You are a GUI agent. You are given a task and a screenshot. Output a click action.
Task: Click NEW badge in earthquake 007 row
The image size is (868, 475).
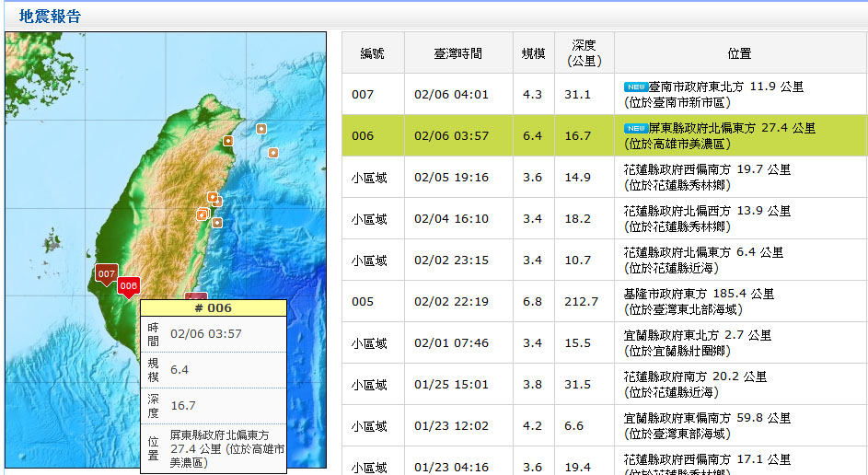636,87
